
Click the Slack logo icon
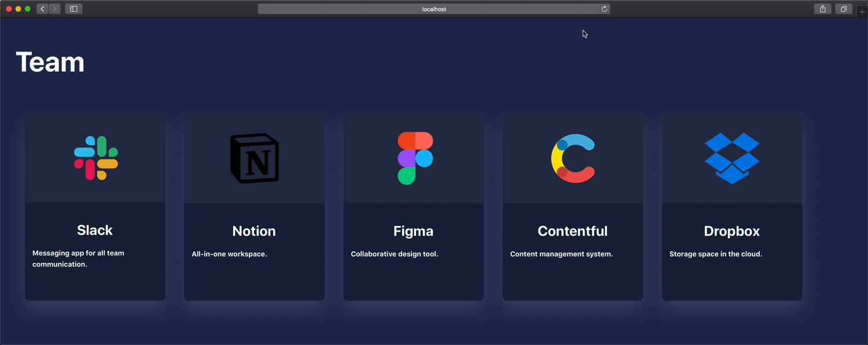click(95, 158)
